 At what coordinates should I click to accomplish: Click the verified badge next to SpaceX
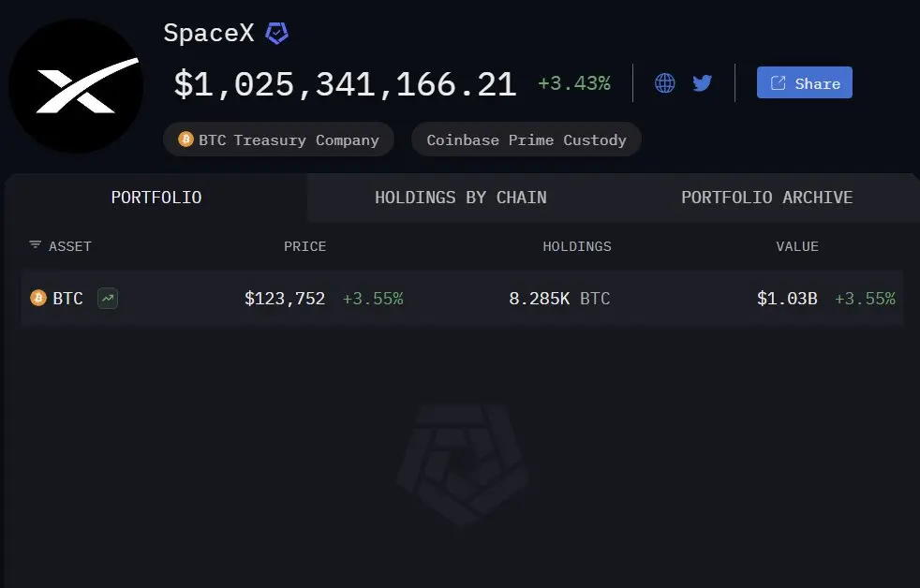[x=277, y=34]
